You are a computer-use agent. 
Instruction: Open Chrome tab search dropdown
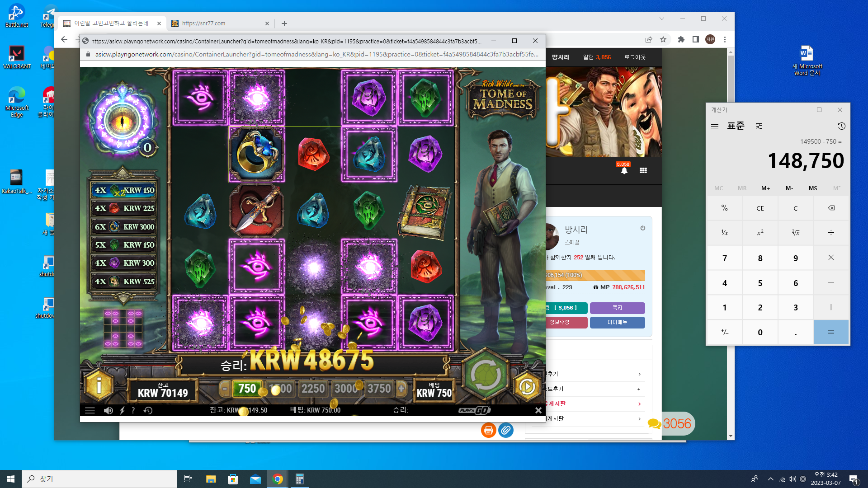pyautogui.click(x=662, y=19)
